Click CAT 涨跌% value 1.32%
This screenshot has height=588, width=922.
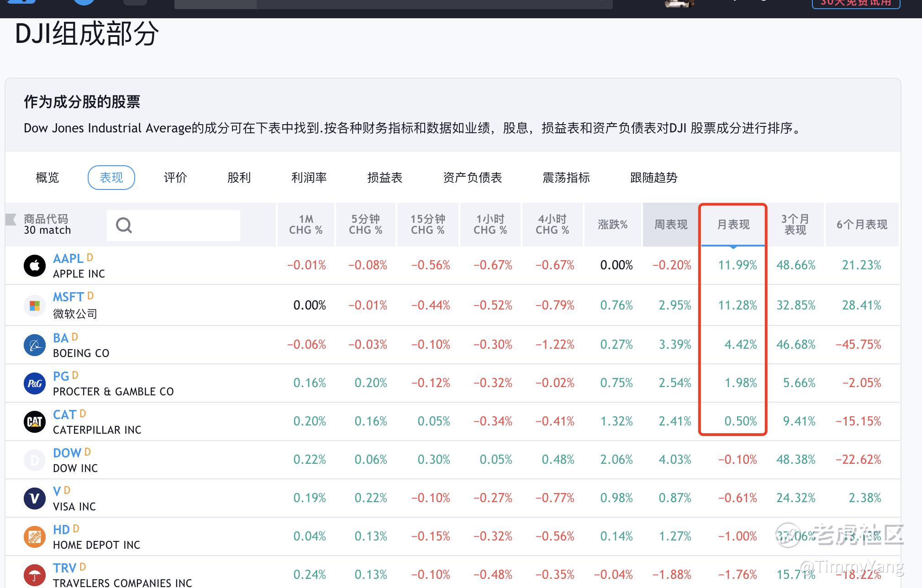tap(616, 421)
